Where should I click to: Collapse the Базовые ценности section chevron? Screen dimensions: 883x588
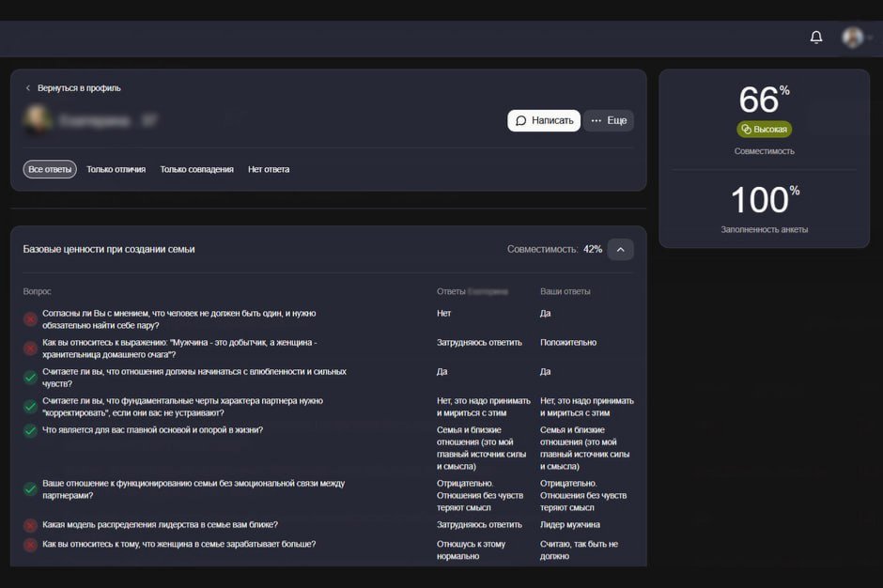point(621,250)
